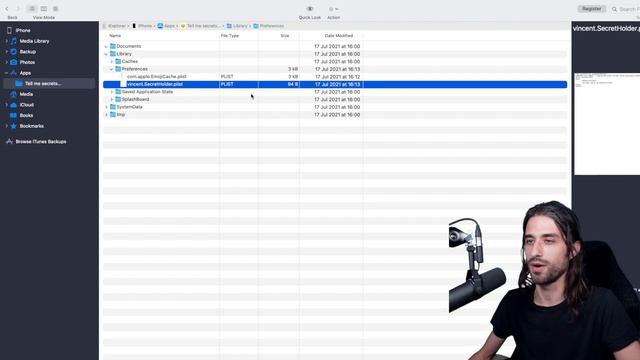Screen dimensions: 640x360
Task: Expand Bookmarks sidebar arrow
Action: pyautogui.click(x=7, y=126)
